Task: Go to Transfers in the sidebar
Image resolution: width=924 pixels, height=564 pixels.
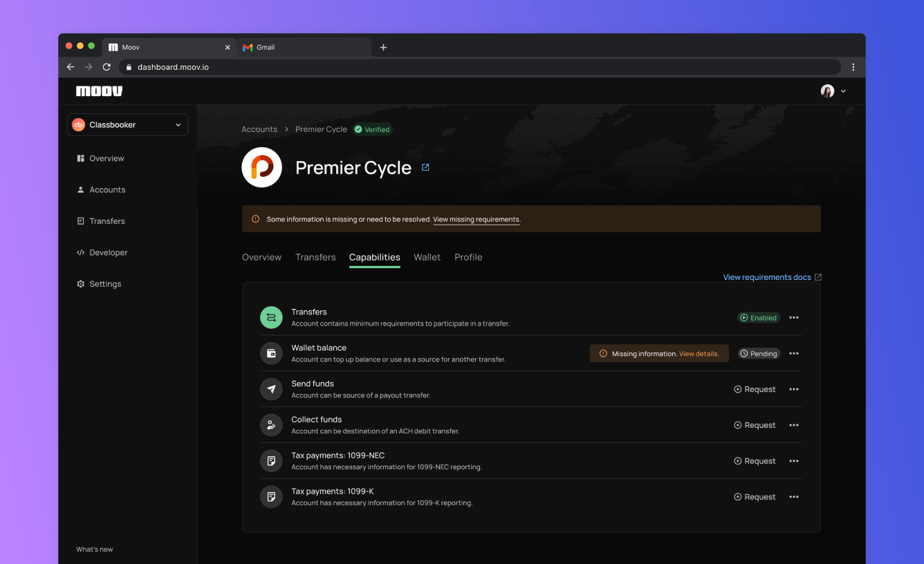Action: pyautogui.click(x=101, y=221)
